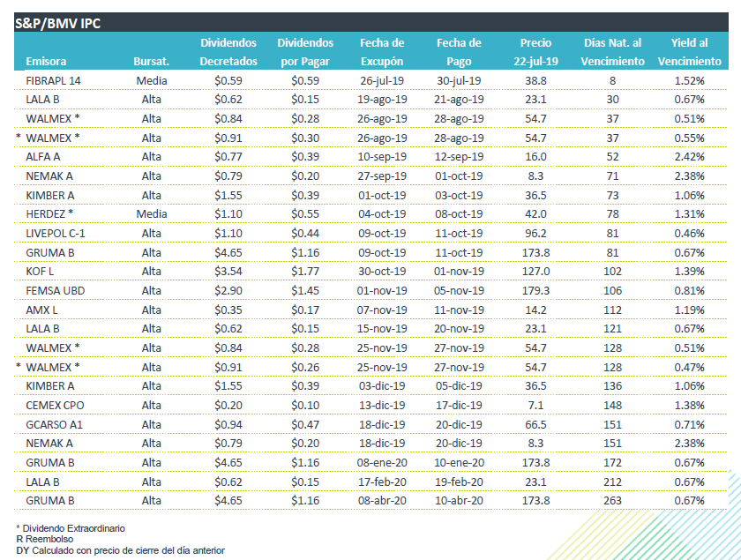Click the 08-abr-20 excupón date
The width and height of the screenshot is (741, 560).
[382, 501]
